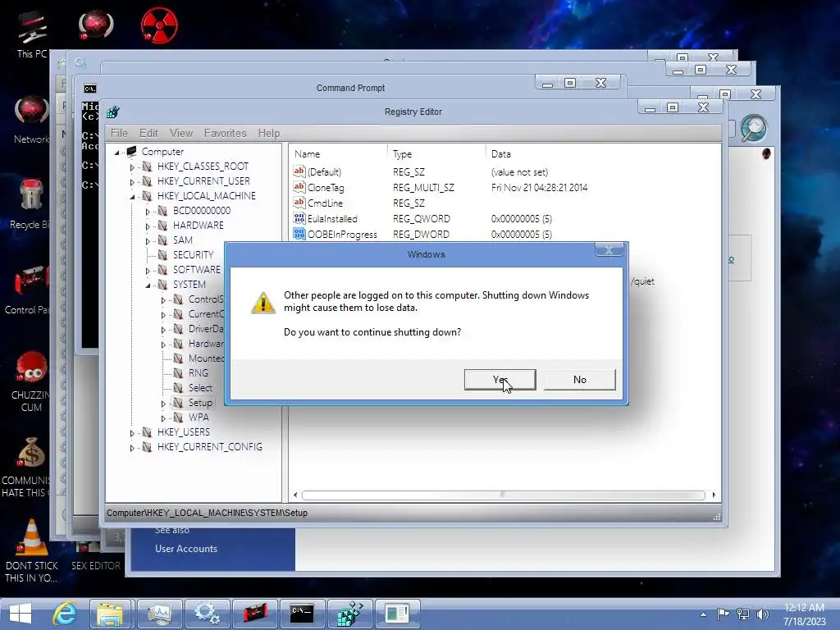Image resolution: width=840 pixels, height=630 pixels.
Task: Expand HKEY_CLASSES_ROOT tree node
Action: click(132, 167)
